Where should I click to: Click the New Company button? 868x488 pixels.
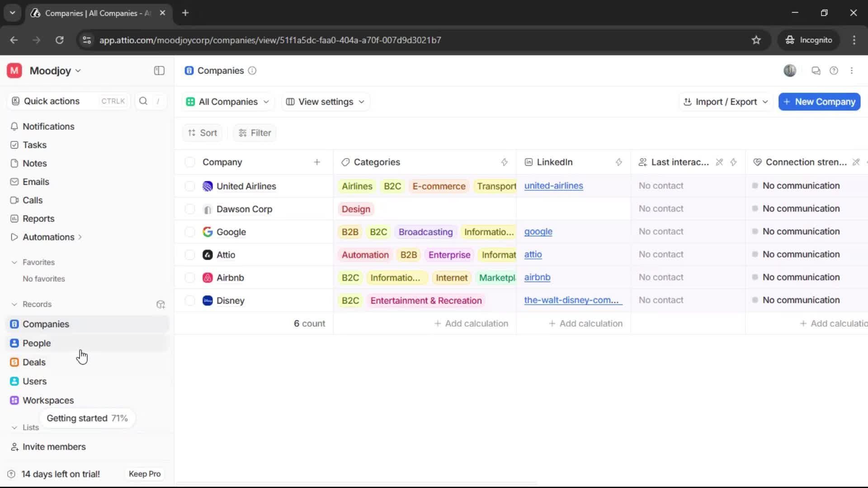819,102
